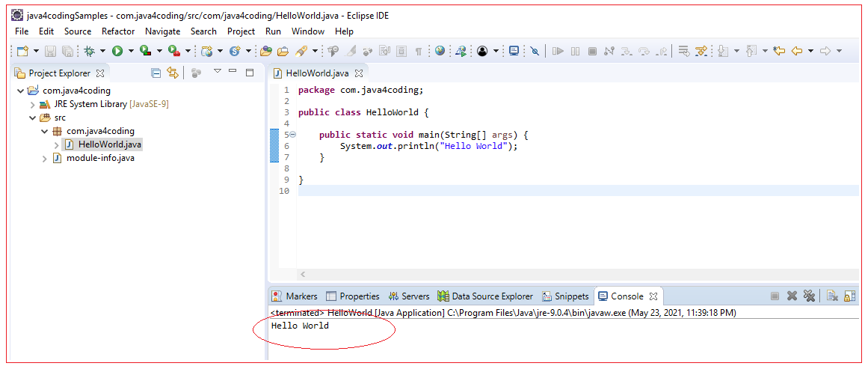Click the New file wizard toolbar icon
This screenshot has width=868, height=372.
[22, 51]
